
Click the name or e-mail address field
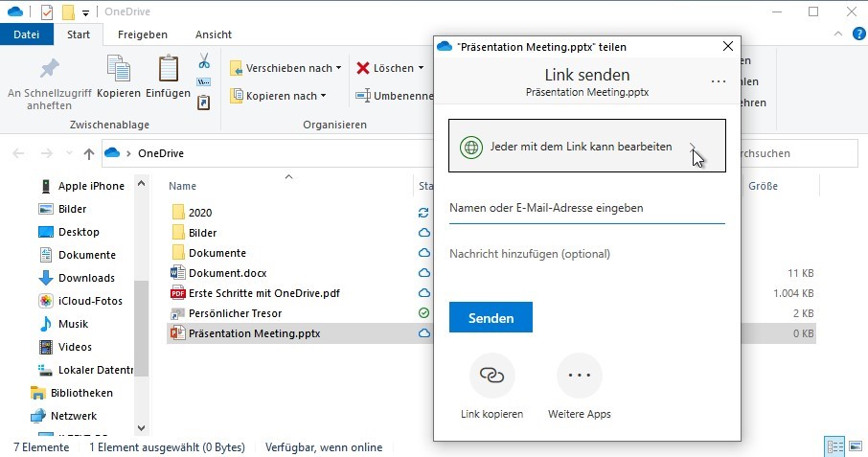click(x=586, y=209)
